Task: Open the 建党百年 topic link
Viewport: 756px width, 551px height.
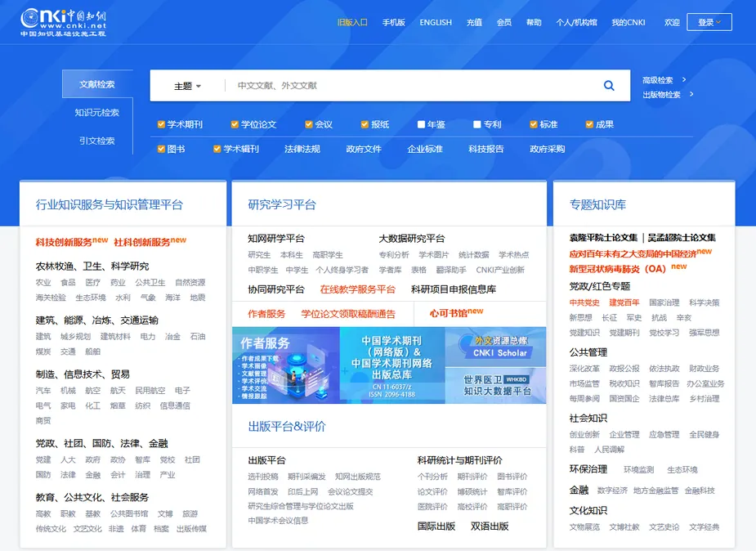Action: (624, 302)
